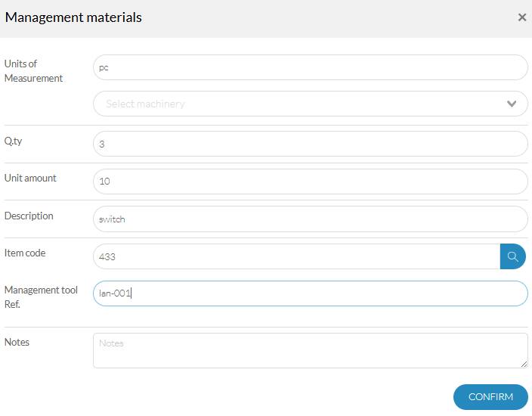This screenshot has width=532, height=416.
Task: Click the Description label
Action: coord(29,216)
